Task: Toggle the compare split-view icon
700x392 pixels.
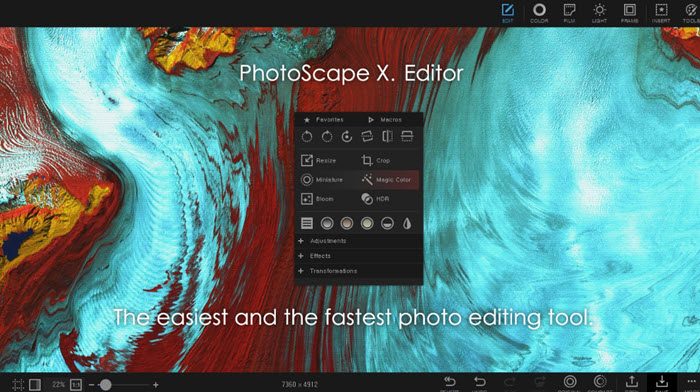Action: [x=35, y=384]
